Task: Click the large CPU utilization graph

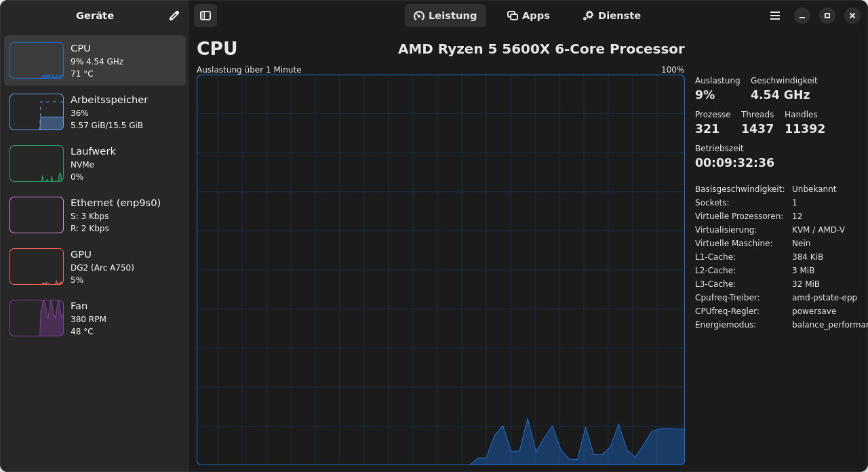Action: coord(441,270)
